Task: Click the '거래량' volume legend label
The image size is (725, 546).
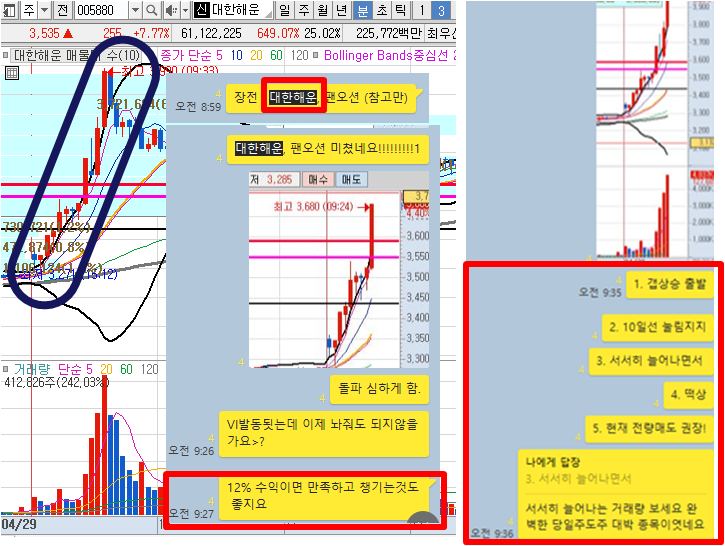Action: [32, 369]
